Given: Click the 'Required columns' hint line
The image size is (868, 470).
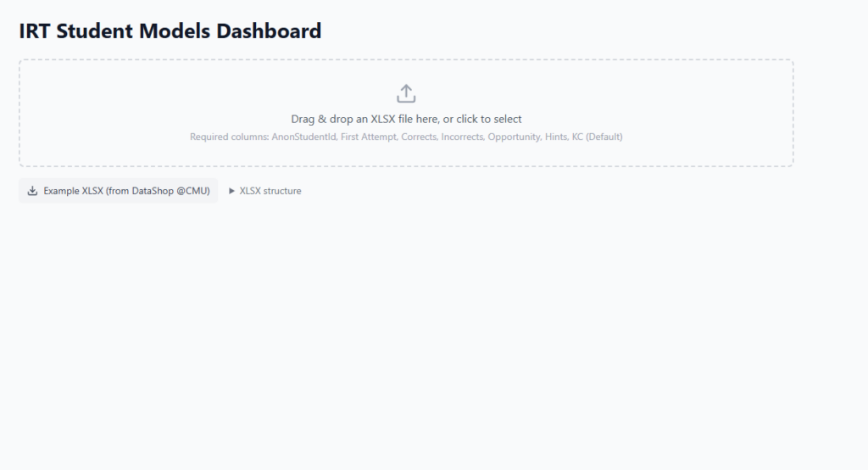Looking at the screenshot, I should pos(406,137).
